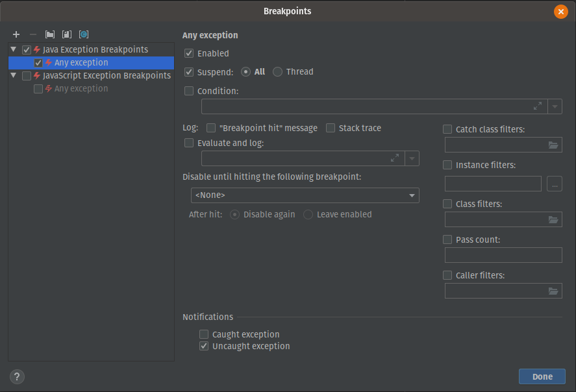Uncheck the Uncaught exception notification
Viewport: 576px width, 392px height.
[204, 346]
